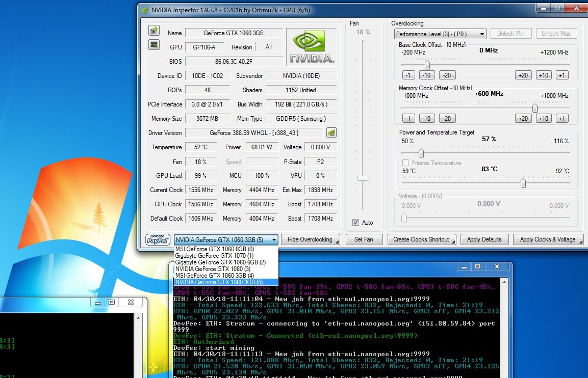The image size is (588, 378).
Task: Click Apply Defaults button
Action: click(484, 239)
